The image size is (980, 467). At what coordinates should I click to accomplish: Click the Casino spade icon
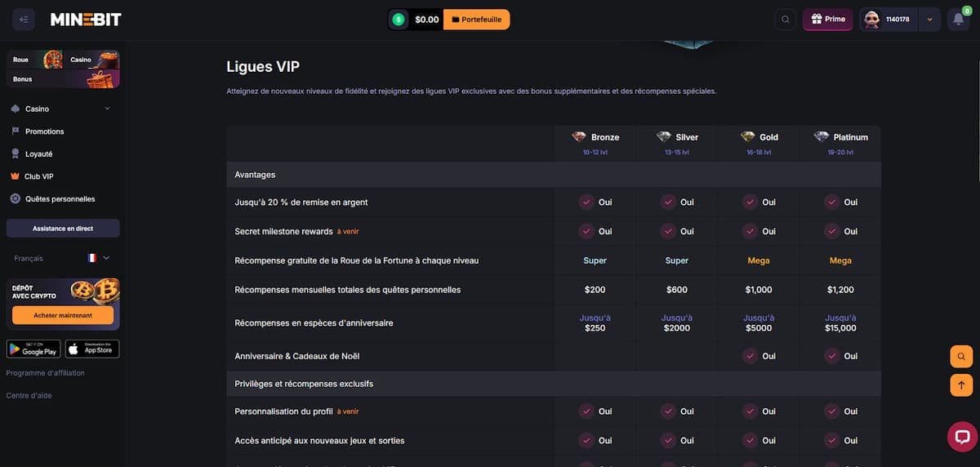(16, 109)
